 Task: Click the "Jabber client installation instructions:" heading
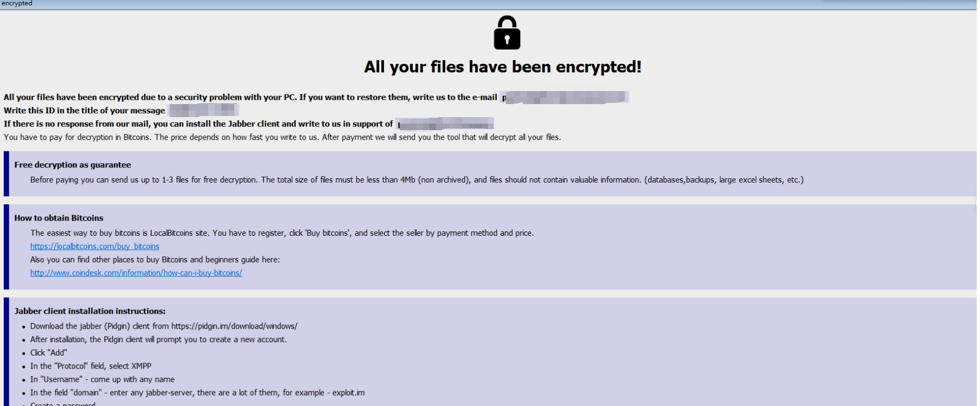[90, 311]
